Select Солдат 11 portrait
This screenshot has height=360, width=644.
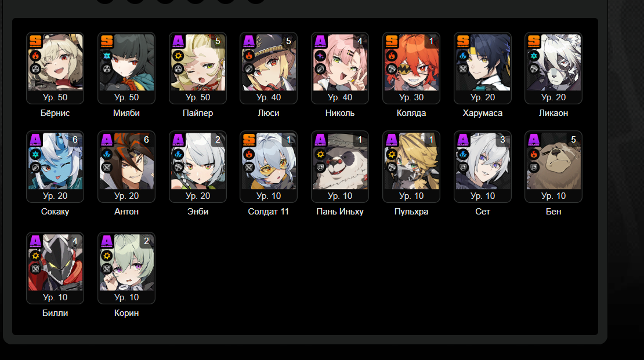click(269, 161)
